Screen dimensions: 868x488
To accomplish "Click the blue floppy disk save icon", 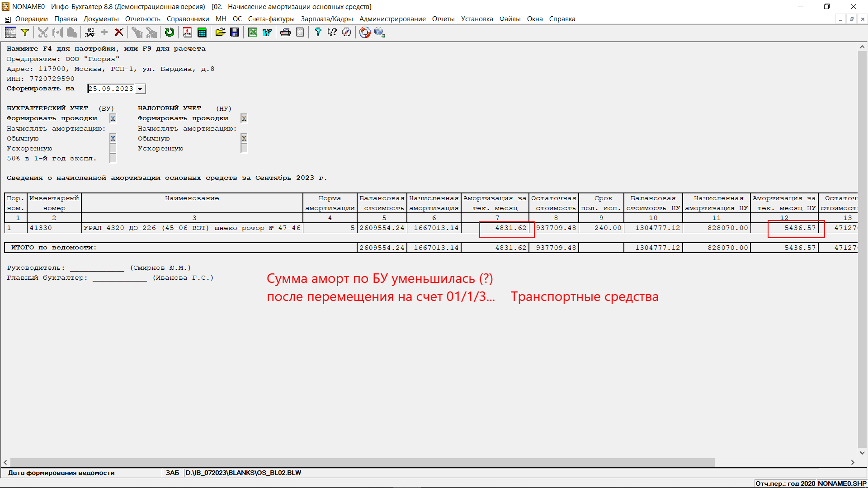I will tap(235, 32).
